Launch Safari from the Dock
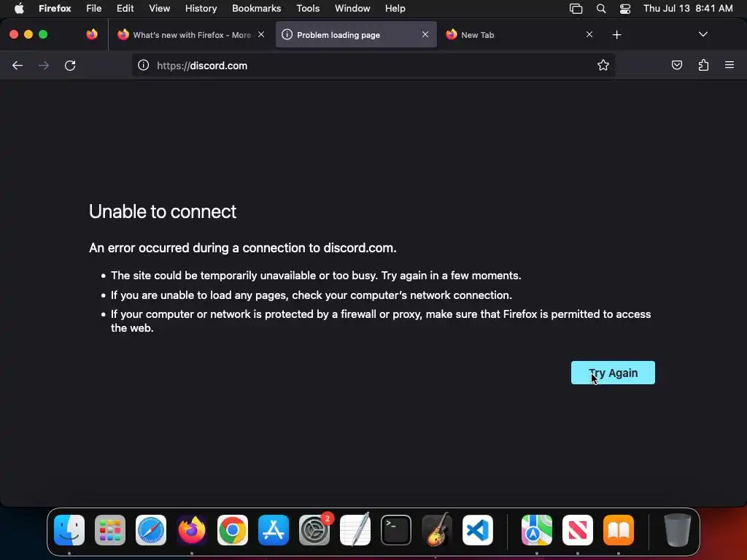 click(151, 530)
